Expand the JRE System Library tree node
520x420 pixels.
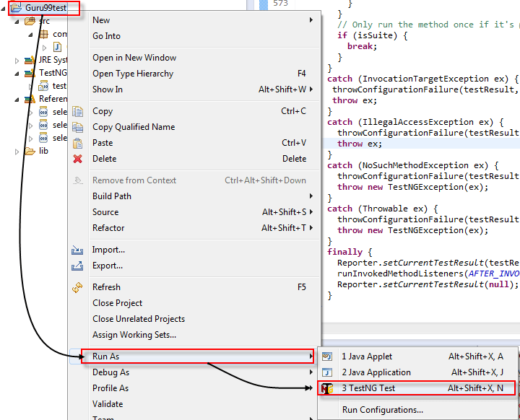point(18,61)
